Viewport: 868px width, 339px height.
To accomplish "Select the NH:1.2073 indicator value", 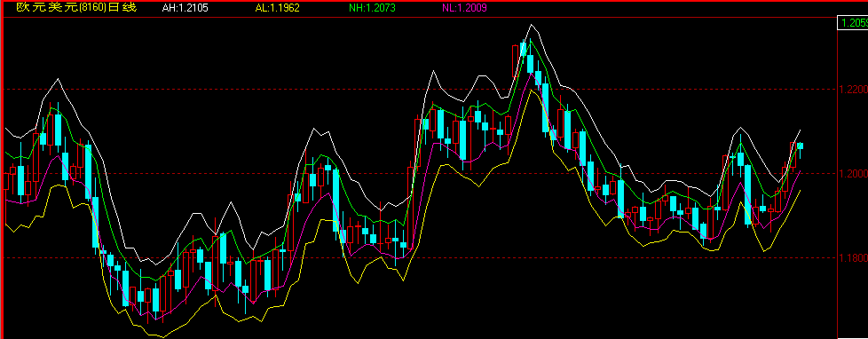I will [372, 8].
